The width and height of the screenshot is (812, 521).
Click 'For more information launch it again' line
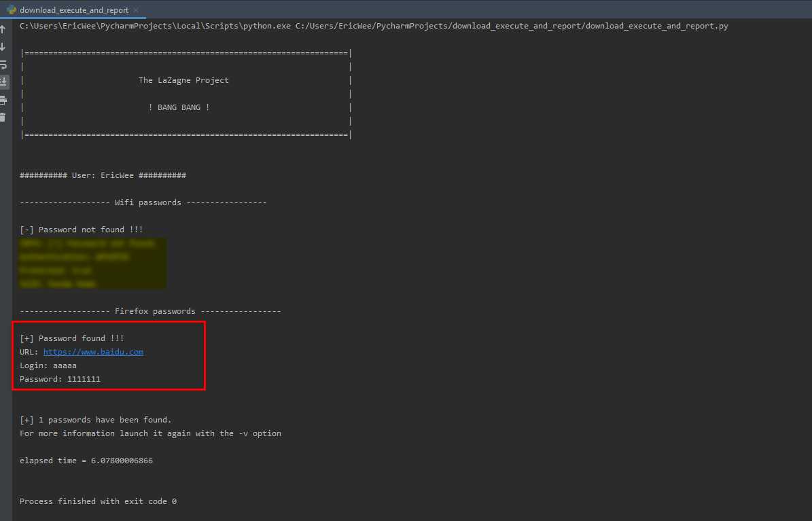pos(150,433)
